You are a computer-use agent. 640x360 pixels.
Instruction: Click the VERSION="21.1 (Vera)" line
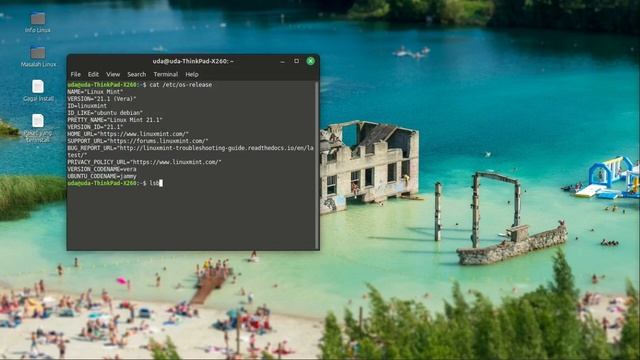(x=102, y=99)
